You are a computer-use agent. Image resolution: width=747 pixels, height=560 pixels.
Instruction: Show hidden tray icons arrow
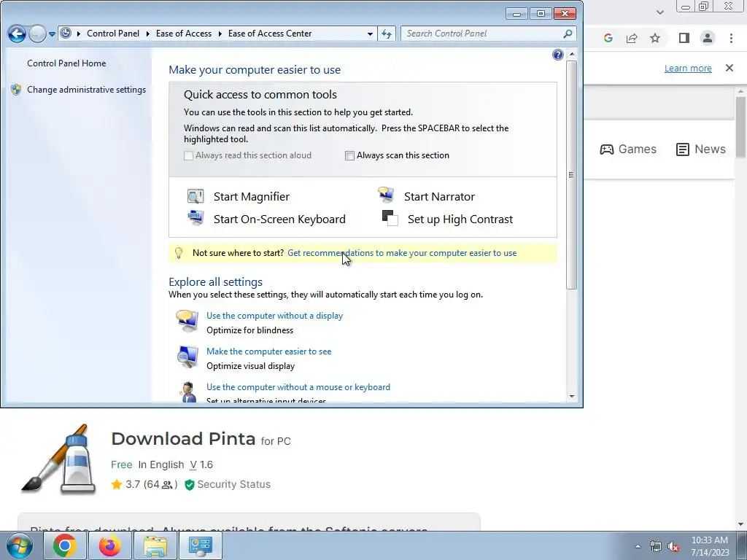point(638,546)
